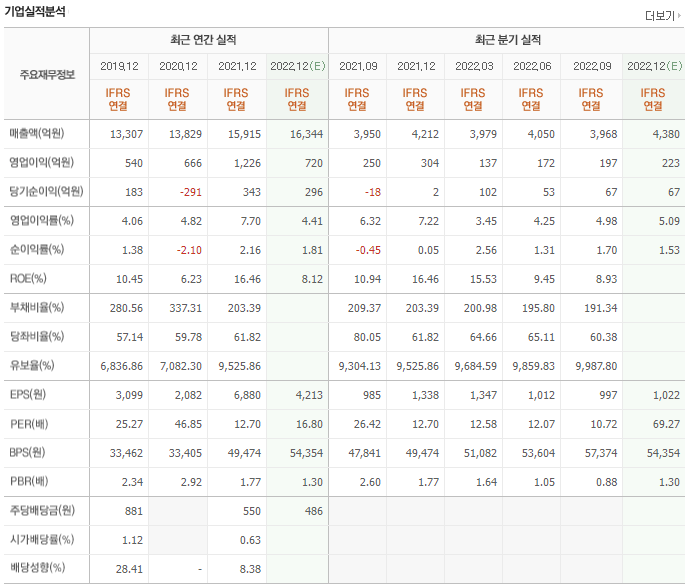Click the 4,213 estimated EPS value

(309, 395)
